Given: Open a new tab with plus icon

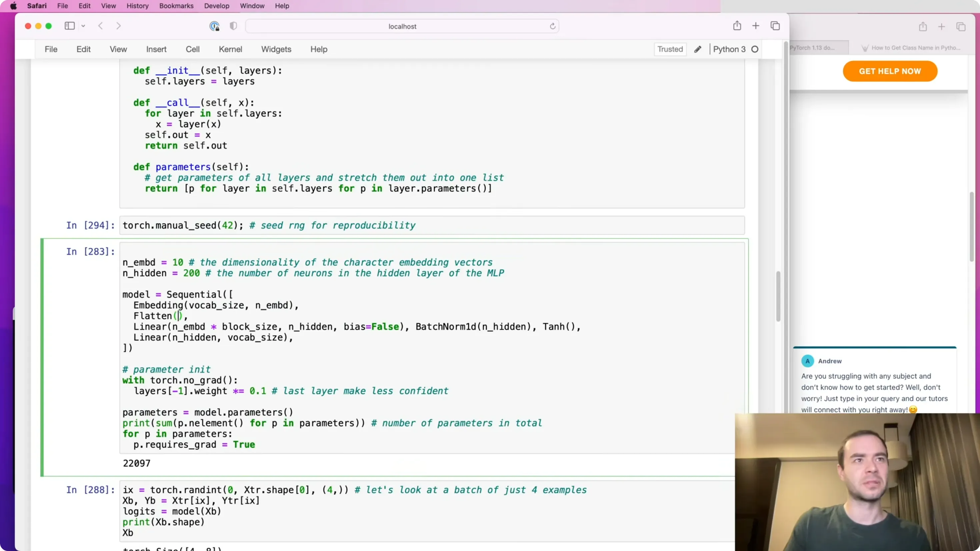Looking at the screenshot, I should (x=756, y=26).
